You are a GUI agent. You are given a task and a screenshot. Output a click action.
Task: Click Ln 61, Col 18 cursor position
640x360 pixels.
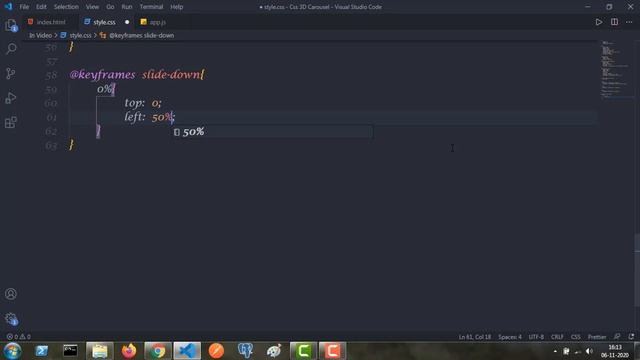[475, 337]
